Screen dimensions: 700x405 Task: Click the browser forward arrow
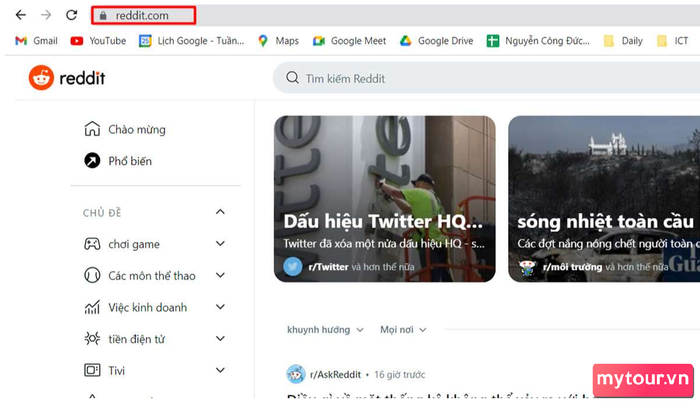46,15
